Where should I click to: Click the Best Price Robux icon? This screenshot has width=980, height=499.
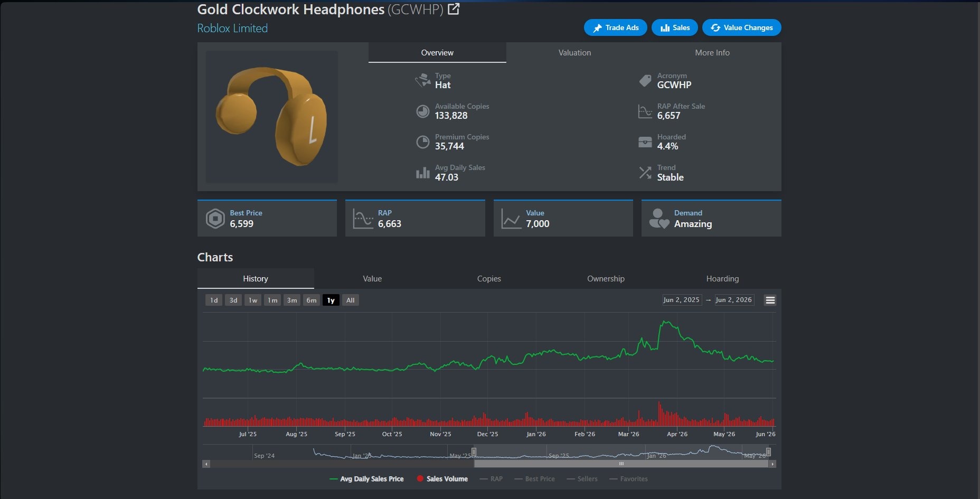pyautogui.click(x=215, y=219)
